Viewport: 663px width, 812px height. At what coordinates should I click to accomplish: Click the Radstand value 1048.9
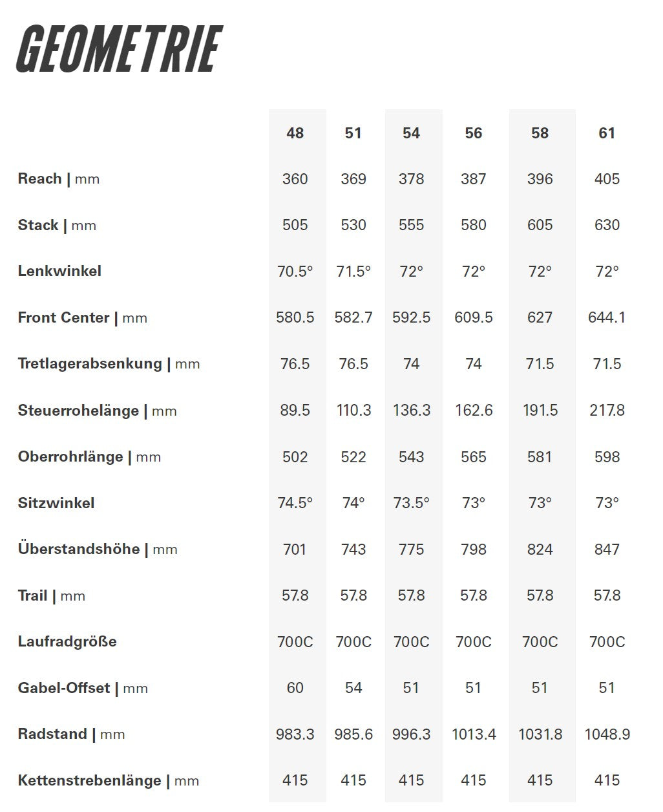(607, 734)
